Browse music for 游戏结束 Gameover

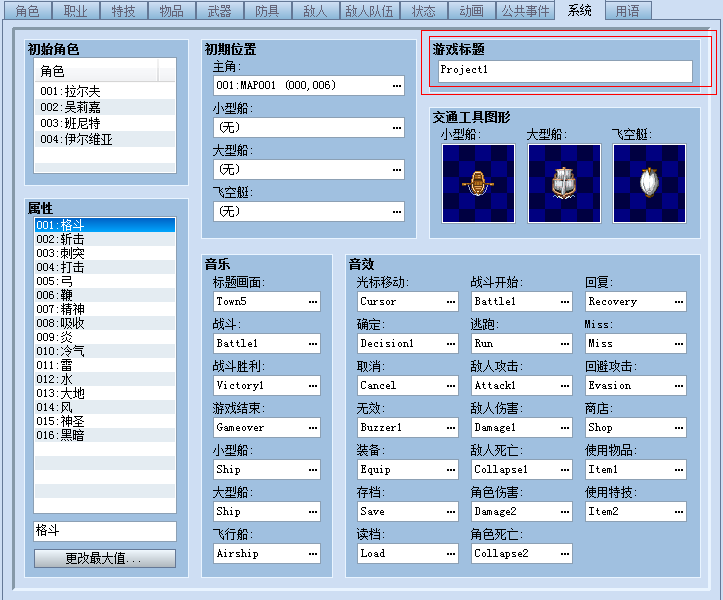[313, 428]
